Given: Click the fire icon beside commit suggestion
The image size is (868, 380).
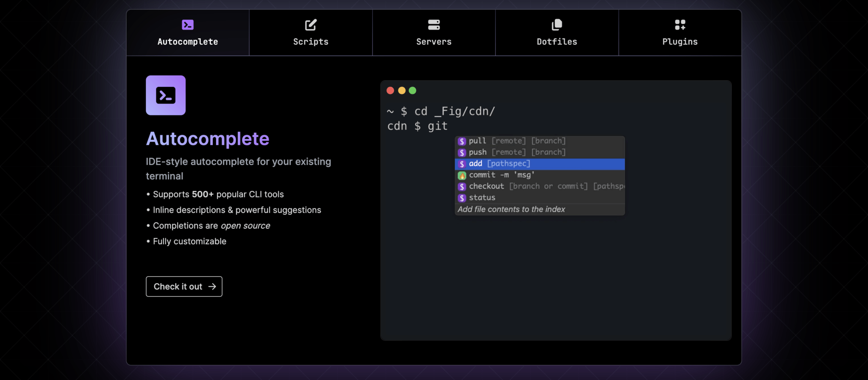Looking at the screenshot, I should 462,176.
